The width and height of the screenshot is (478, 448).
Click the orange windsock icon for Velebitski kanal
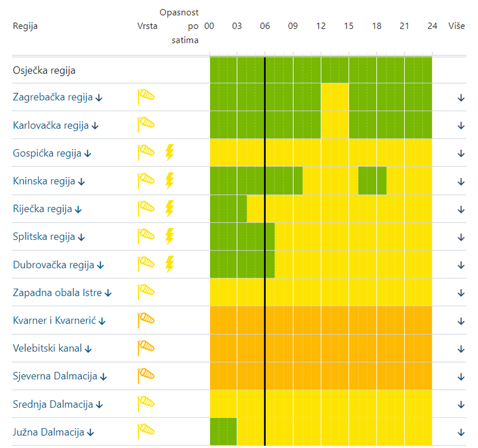click(146, 348)
